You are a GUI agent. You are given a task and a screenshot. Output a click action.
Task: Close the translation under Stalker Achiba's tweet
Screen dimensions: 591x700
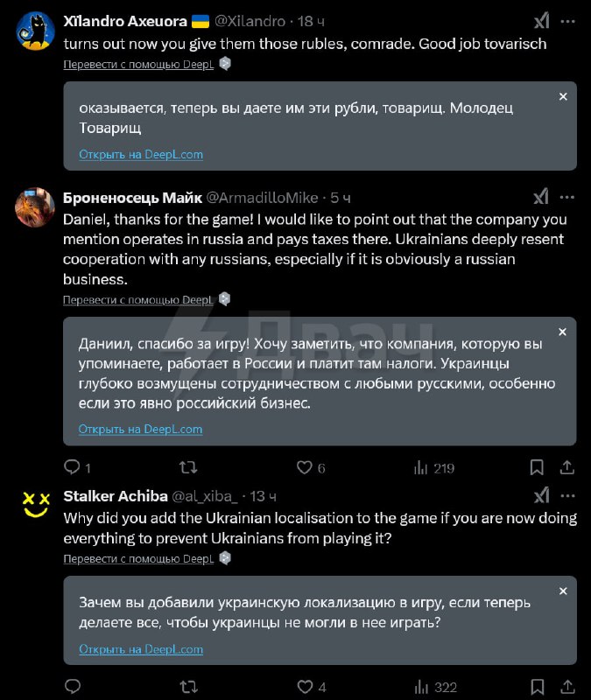pyautogui.click(x=563, y=591)
